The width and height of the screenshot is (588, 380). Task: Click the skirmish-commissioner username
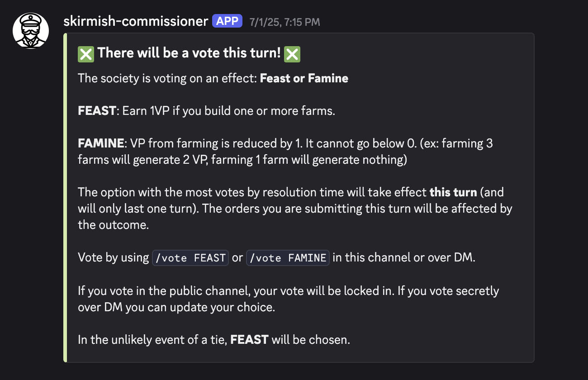[x=136, y=21]
